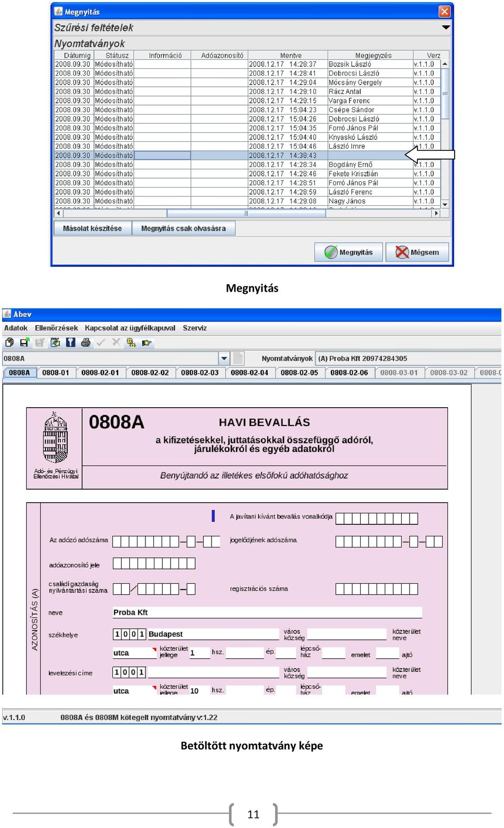Select the Fekete Krisztián row
Image resolution: width=504 pixels, height=828 pixels.
pyautogui.click(x=247, y=174)
